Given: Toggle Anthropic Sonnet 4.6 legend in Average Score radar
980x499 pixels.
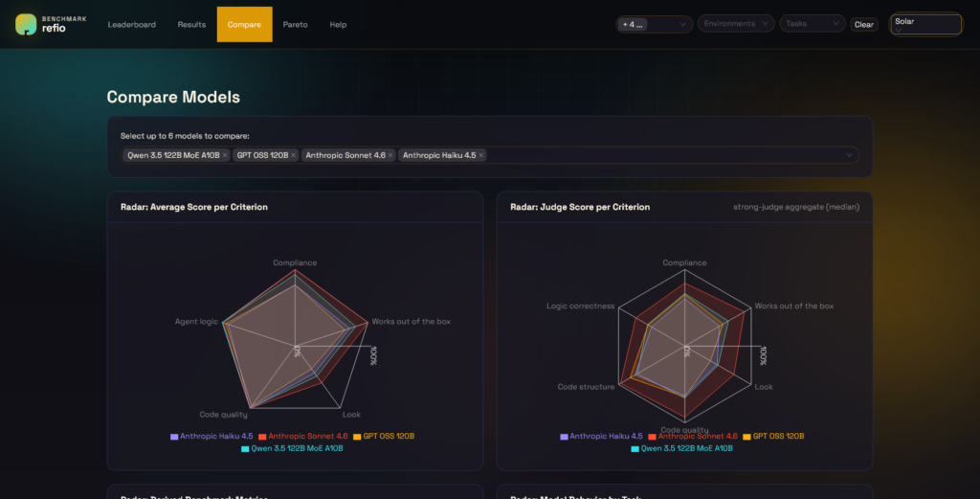Looking at the screenshot, I should point(303,437).
